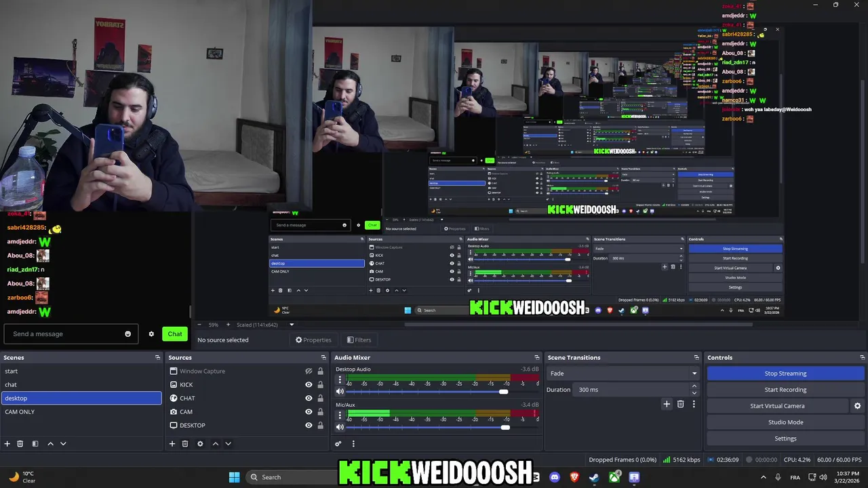The height and width of the screenshot is (488, 868).
Task: Increase transition duration with up arrow
Action: click(x=694, y=386)
